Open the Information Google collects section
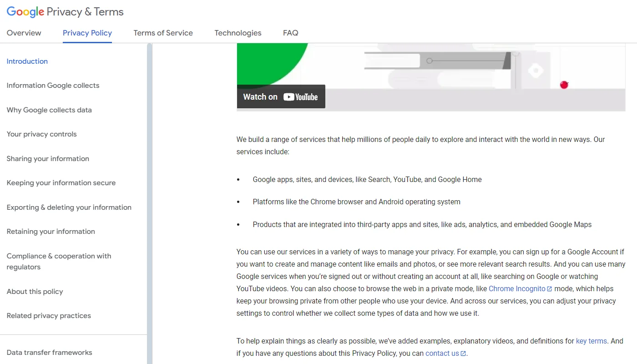Image resolution: width=637 pixels, height=364 pixels. click(53, 85)
